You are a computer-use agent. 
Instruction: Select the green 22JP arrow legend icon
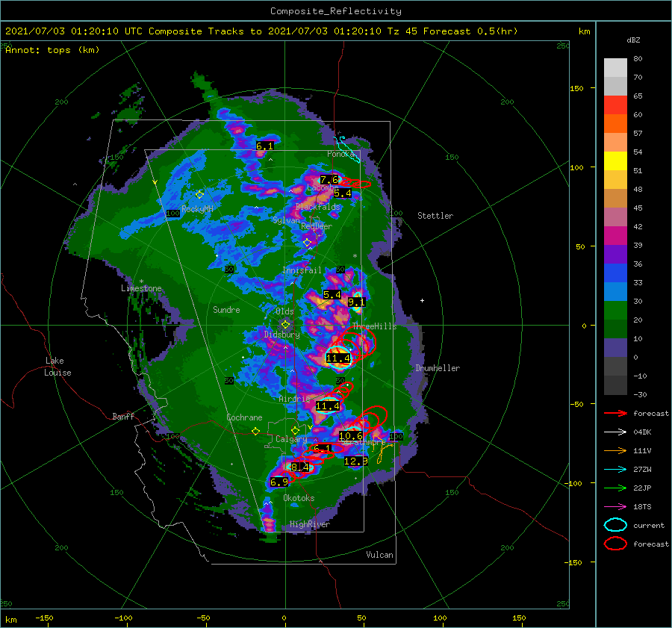click(x=615, y=488)
